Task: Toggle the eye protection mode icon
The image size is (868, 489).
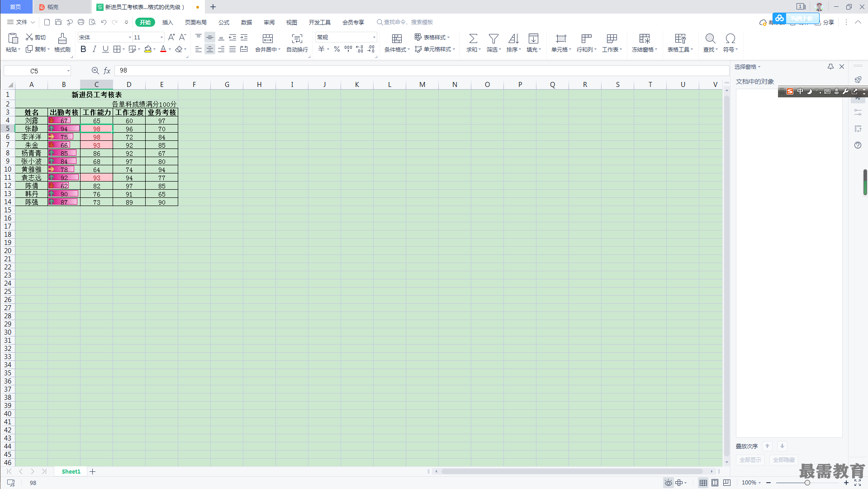Action: (668, 483)
